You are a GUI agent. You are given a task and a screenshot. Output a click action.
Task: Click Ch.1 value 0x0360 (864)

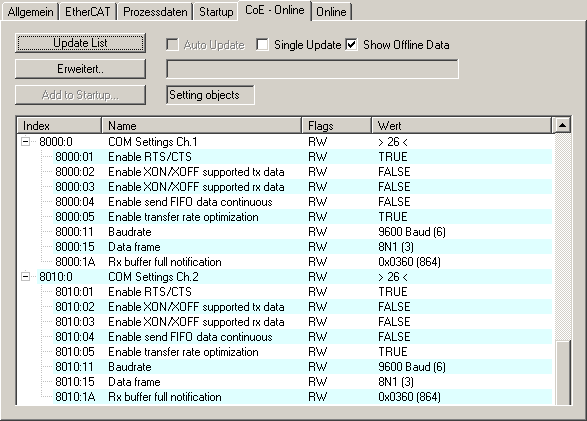click(409, 262)
